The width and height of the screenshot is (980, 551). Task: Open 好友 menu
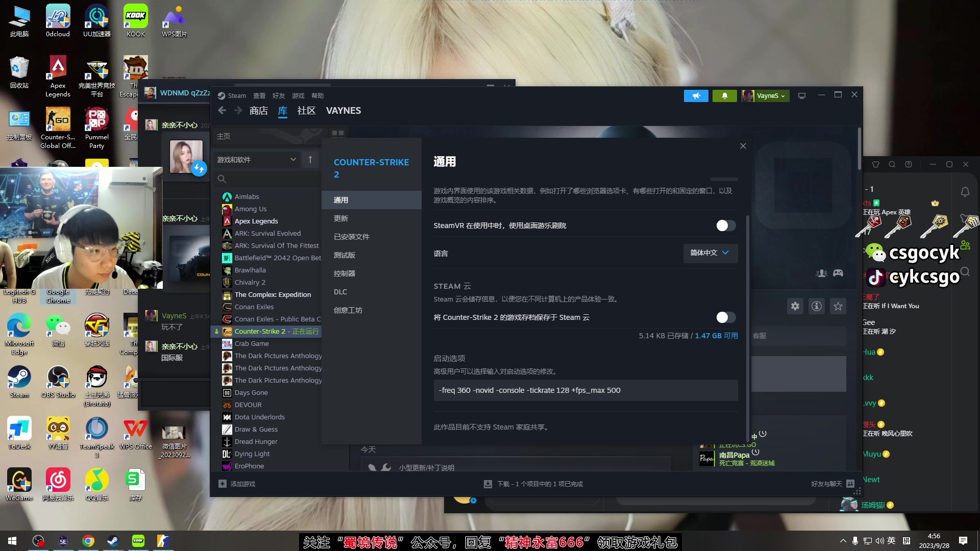coord(279,96)
